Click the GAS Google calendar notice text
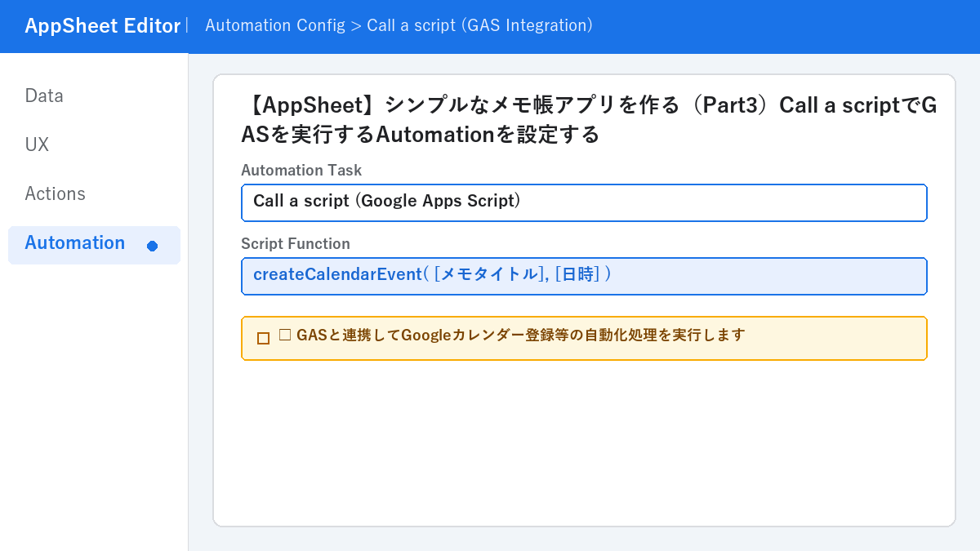Image resolution: width=980 pixels, height=551 pixels. coord(512,335)
